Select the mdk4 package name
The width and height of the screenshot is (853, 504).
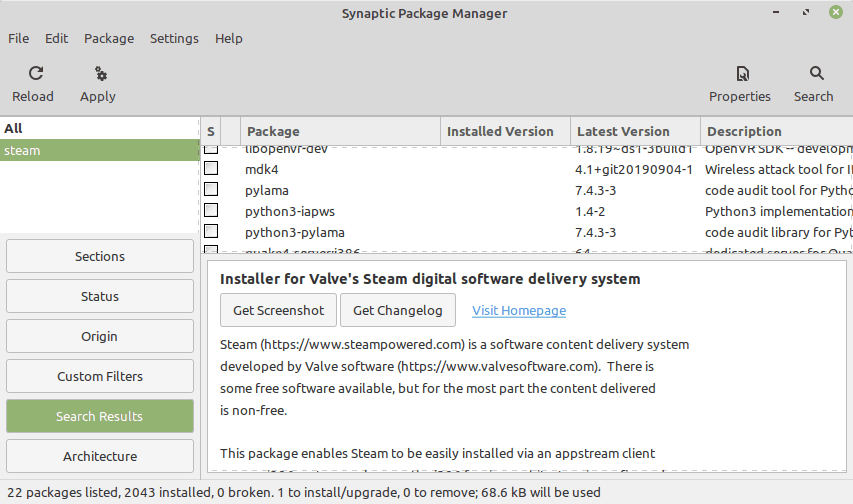[262, 170]
